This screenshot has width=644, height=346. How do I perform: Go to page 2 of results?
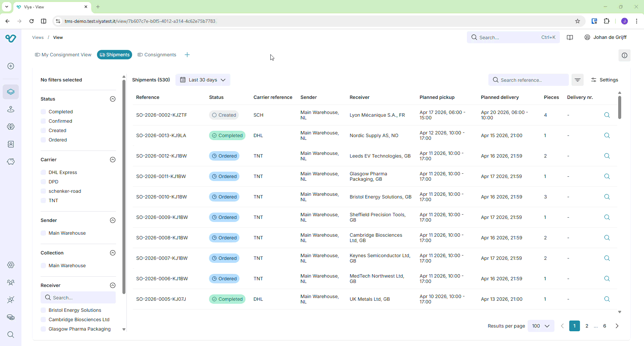coord(587,326)
